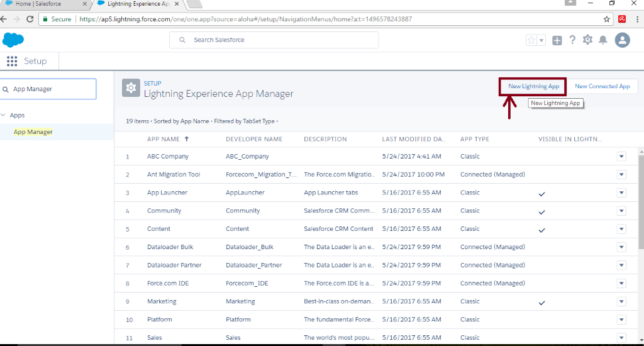Open the Favorites star icon
This screenshot has width=644, height=346.
(531, 40)
